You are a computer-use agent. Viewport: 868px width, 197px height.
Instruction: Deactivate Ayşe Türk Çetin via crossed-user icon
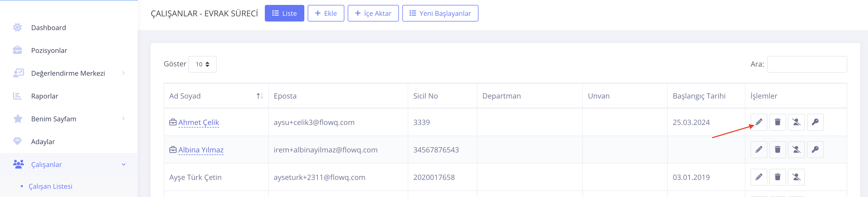click(796, 177)
